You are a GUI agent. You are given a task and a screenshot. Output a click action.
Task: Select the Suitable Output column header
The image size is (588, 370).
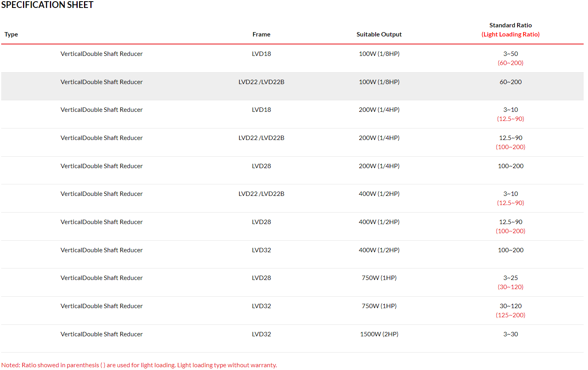pyautogui.click(x=379, y=35)
